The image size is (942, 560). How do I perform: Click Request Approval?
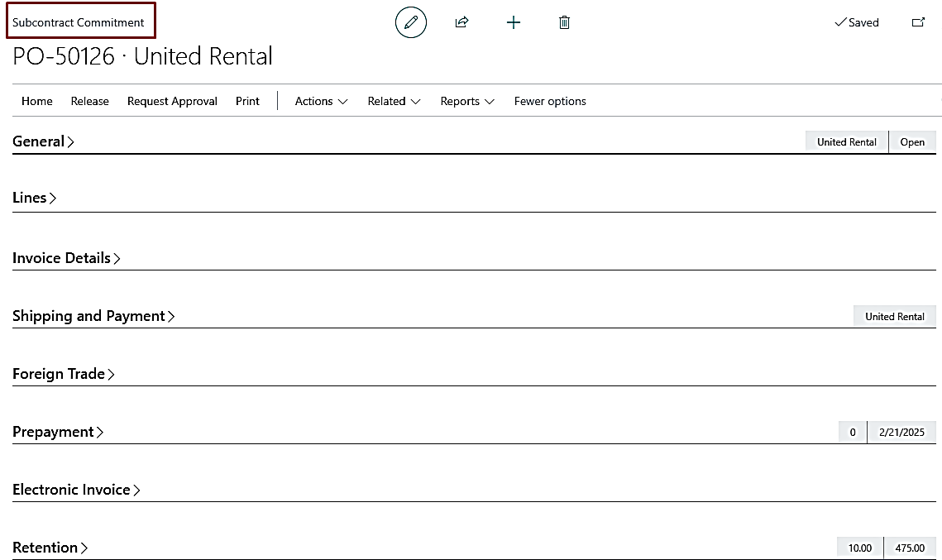coord(172,101)
